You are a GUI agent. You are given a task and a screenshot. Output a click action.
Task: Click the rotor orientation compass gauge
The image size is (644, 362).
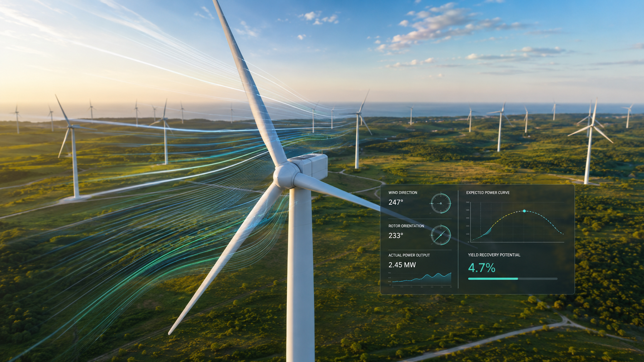point(441,235)
